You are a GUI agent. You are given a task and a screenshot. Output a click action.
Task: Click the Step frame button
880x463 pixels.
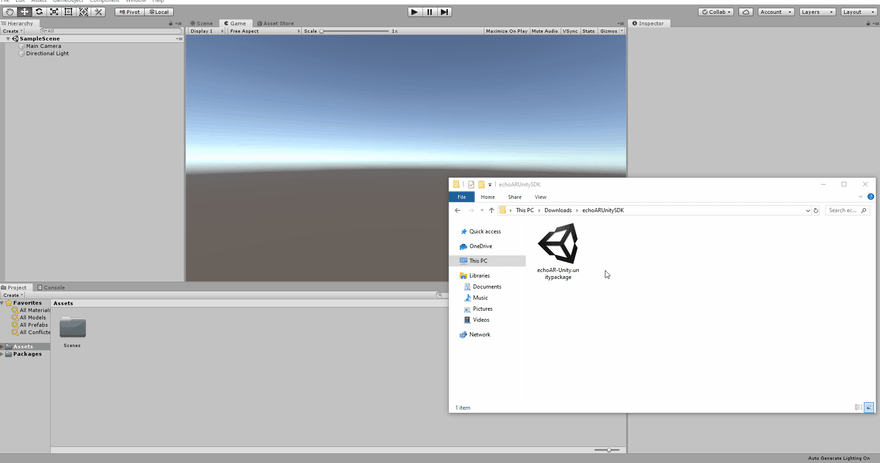pyautogui.click(x=444, y=12)
